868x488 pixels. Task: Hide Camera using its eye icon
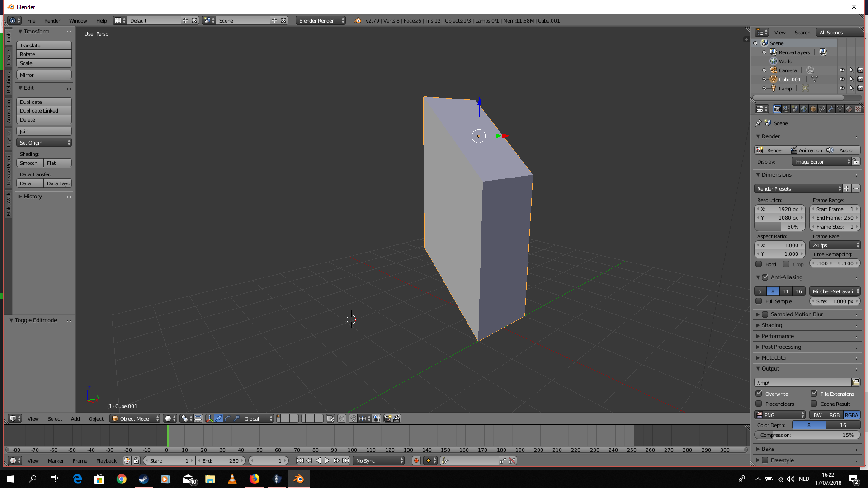(x=842, y=70)
